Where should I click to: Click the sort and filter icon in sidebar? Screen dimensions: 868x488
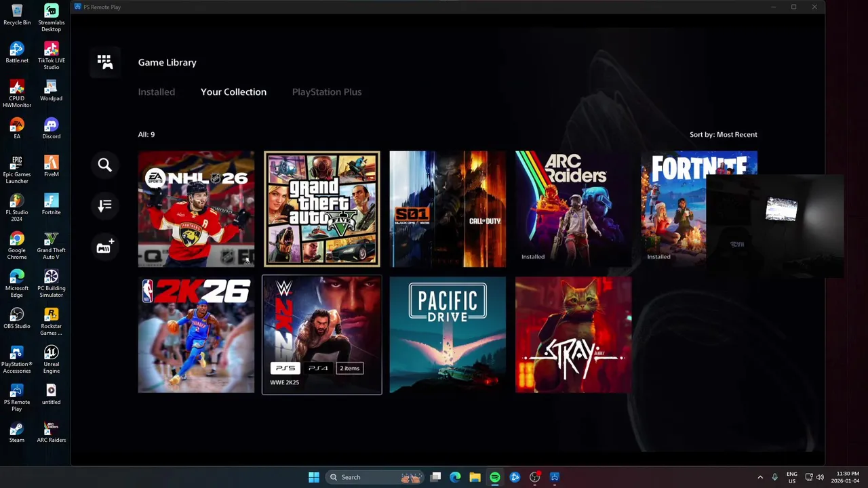(x=104, y=205)
